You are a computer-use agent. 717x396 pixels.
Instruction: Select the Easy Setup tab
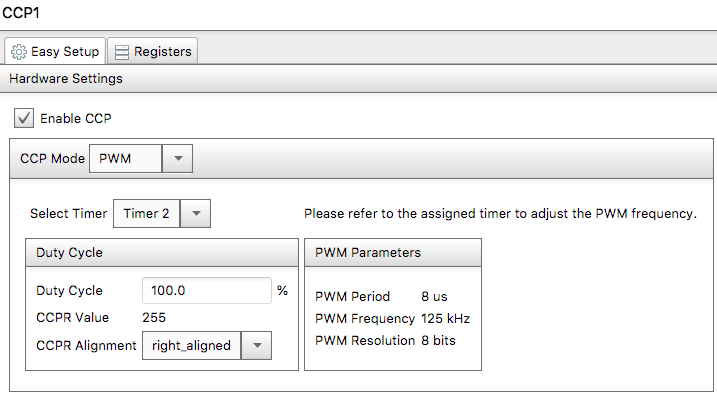(x=55, y=51)
